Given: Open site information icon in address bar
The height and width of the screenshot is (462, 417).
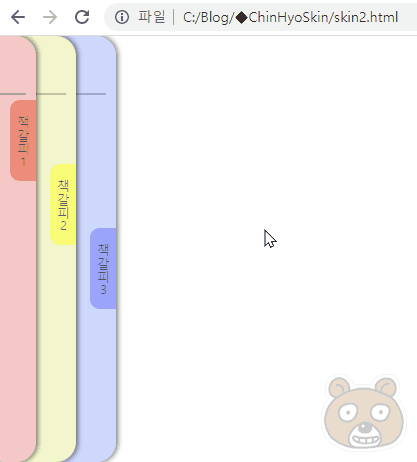Looking at the screenshot, I should tap(122, 17).
